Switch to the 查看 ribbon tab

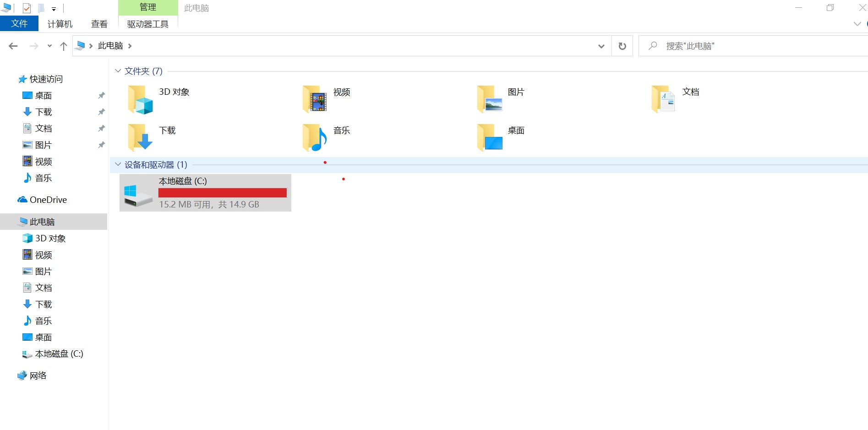click(99, 24)
